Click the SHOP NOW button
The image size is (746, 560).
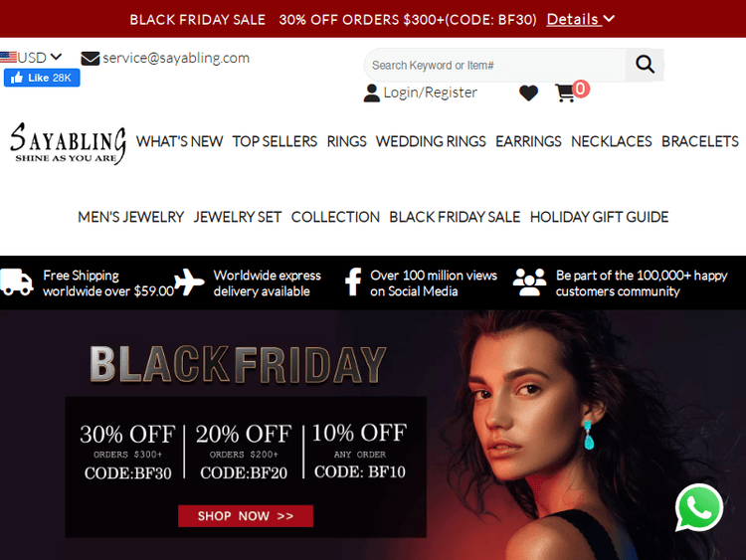[x=246, y=516]
